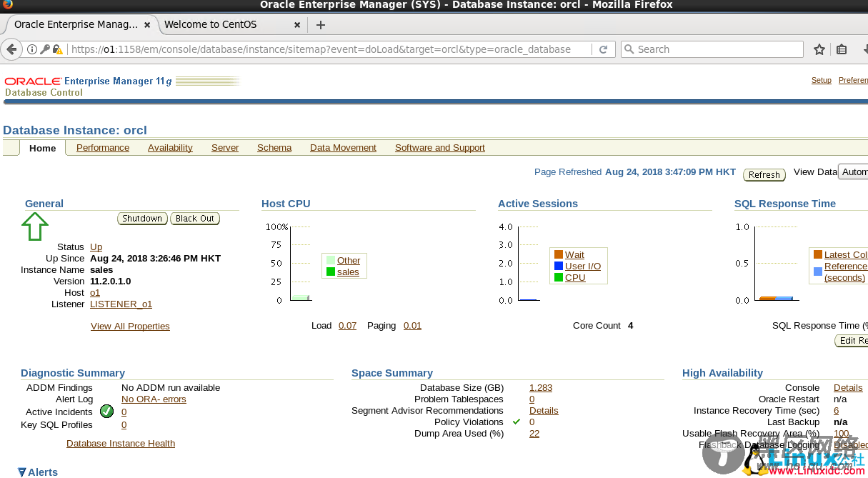Open the bookmarks list icon

point(842,49)
